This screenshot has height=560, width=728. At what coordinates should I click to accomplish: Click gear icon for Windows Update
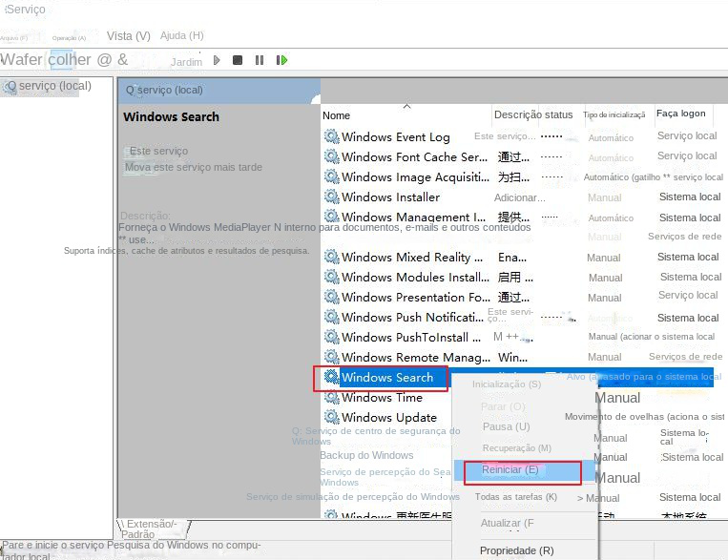[x=331, y=417]
